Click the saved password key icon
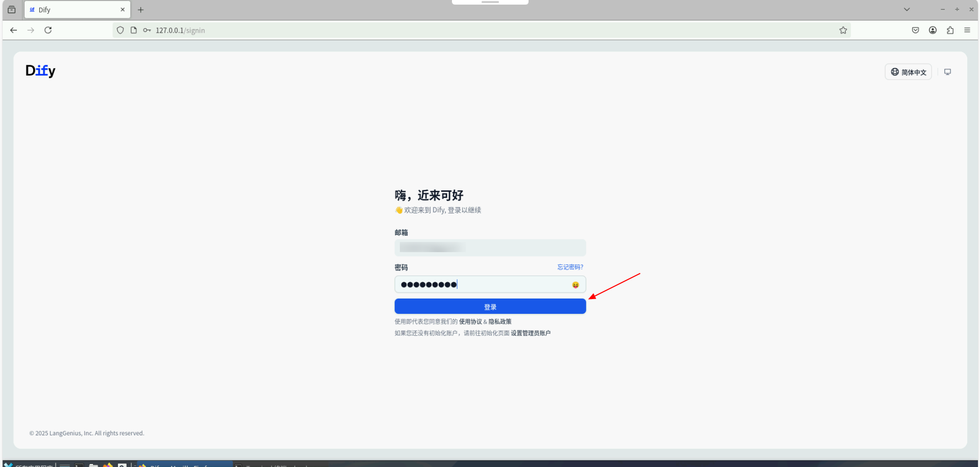This screenshot has width=980, height=467. 147,30
